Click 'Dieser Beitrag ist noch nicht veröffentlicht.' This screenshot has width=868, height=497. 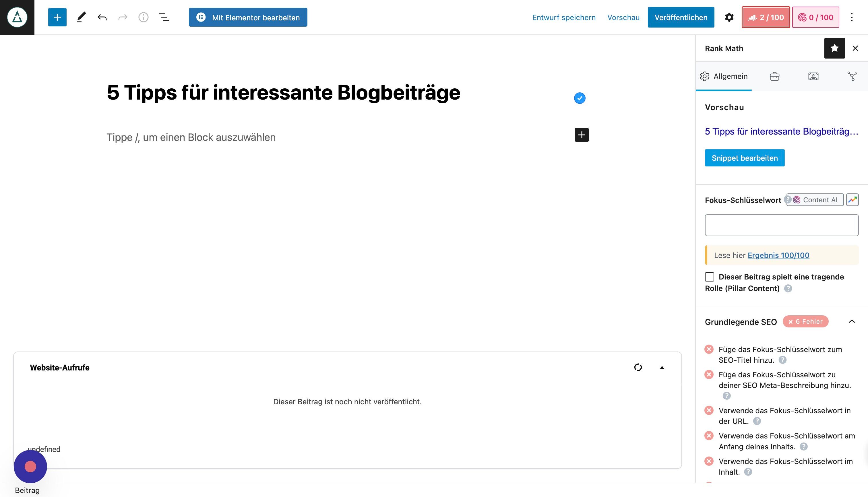(347, 402)
